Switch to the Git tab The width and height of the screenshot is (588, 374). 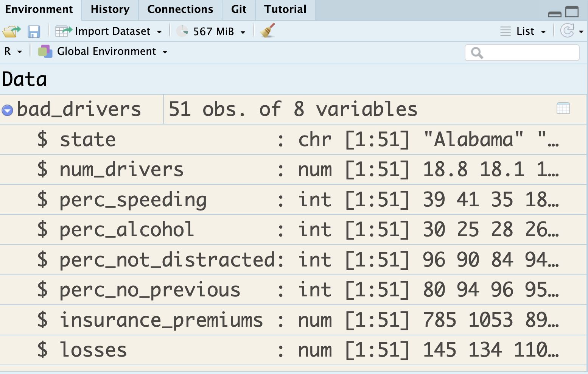pyautogui.click(x=238, y=9)
